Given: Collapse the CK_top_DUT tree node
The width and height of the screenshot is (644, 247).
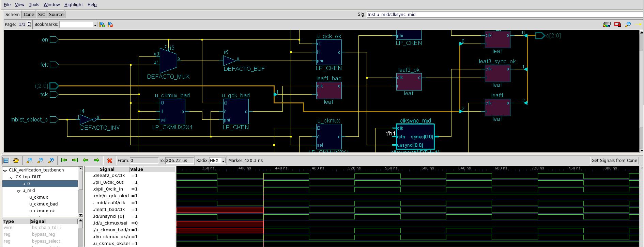Looking at the screenshot, I should 12,177.
